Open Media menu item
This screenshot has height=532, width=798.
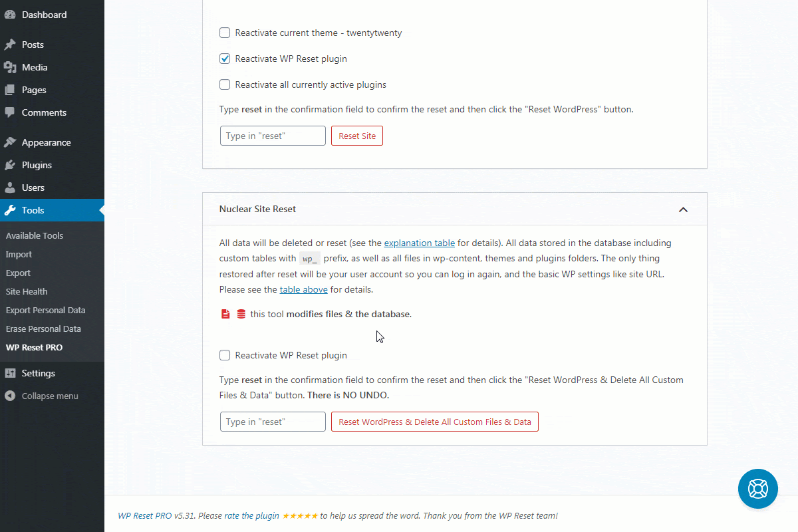[x=52, y=67]
